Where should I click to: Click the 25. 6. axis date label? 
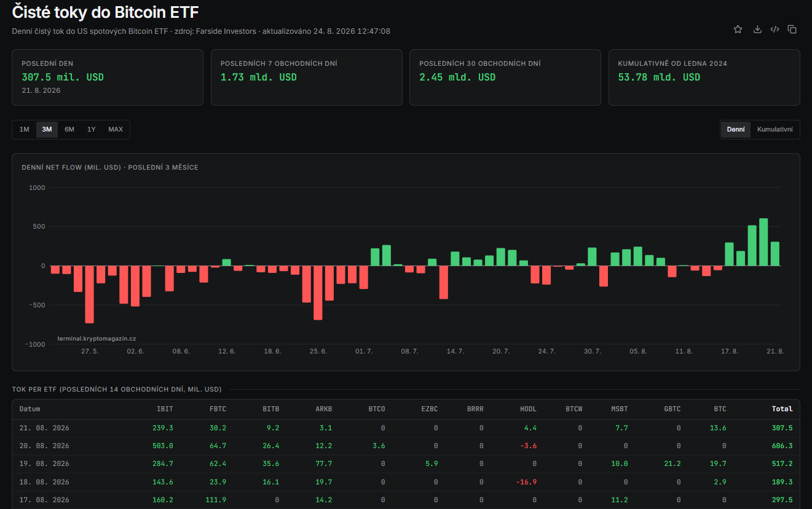(x=318, y=351)
